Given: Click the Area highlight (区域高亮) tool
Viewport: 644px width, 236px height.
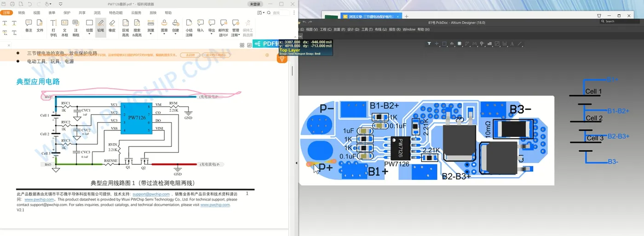Looking at the screenshot, I should pos(126,28).
